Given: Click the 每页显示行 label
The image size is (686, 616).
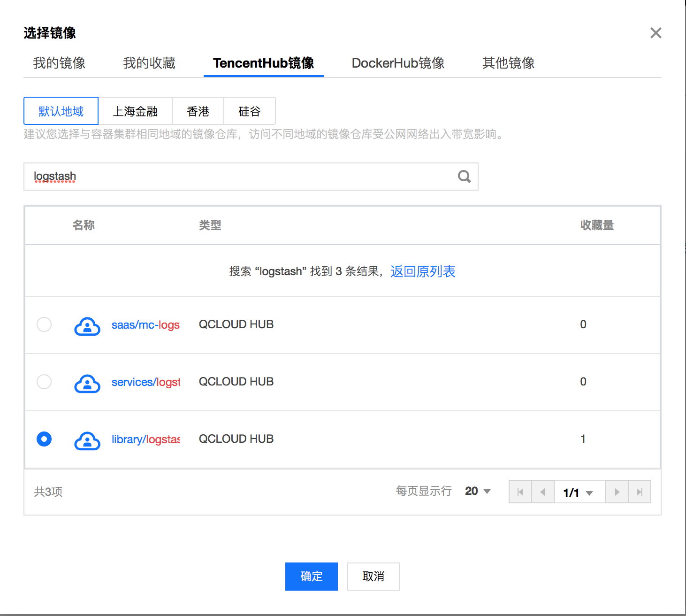Looking at the screenshot, I should 424,491.
